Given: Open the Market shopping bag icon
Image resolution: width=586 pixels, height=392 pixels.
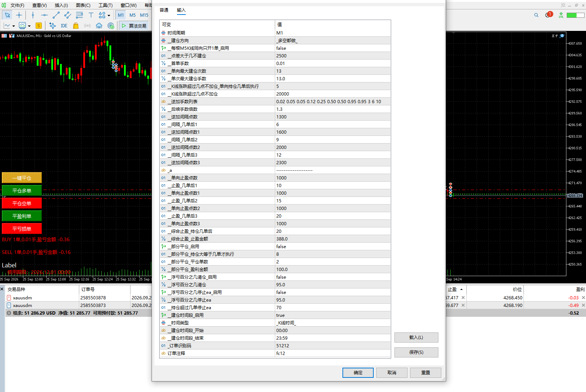Looking at the screenshot, I should pyautogui.click(x=76, y=25).
